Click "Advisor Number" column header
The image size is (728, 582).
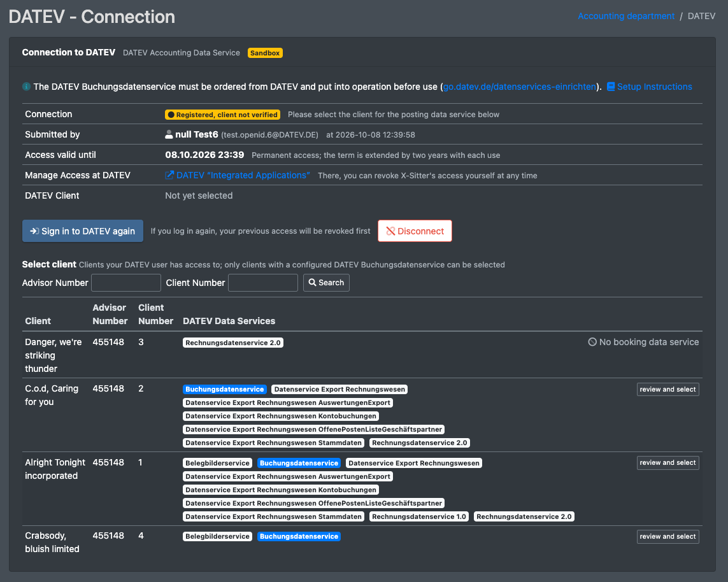pyautogui.click(x=110, y=314)
